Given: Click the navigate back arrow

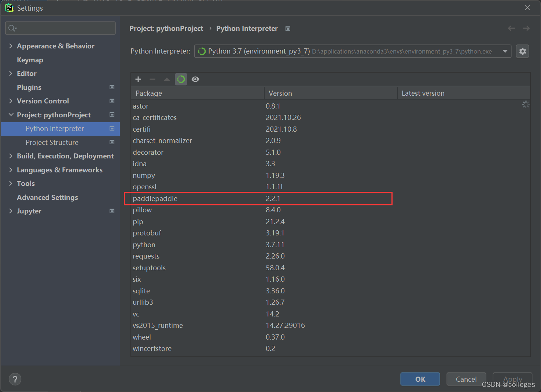Looking at the screenshot, I should point(511,28).
